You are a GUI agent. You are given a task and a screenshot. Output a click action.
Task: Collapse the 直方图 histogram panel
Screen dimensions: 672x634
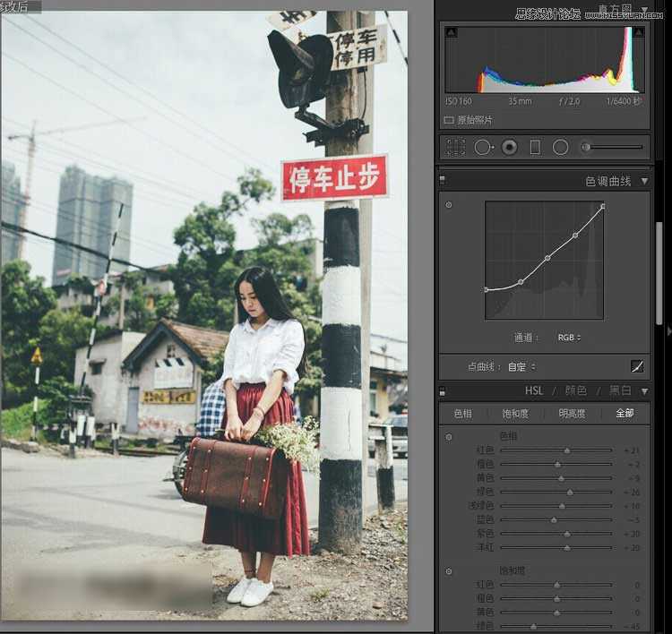tap(644, 9)
